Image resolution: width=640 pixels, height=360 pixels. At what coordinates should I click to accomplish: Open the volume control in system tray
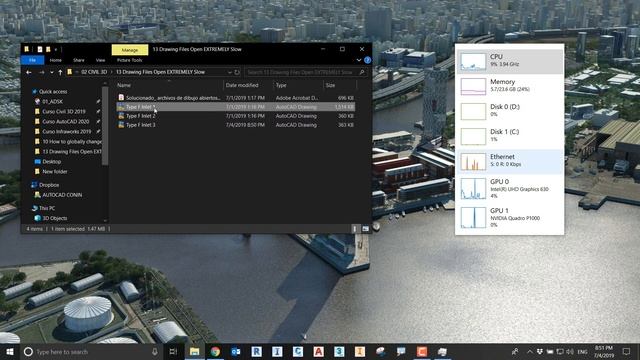point(570,351)
